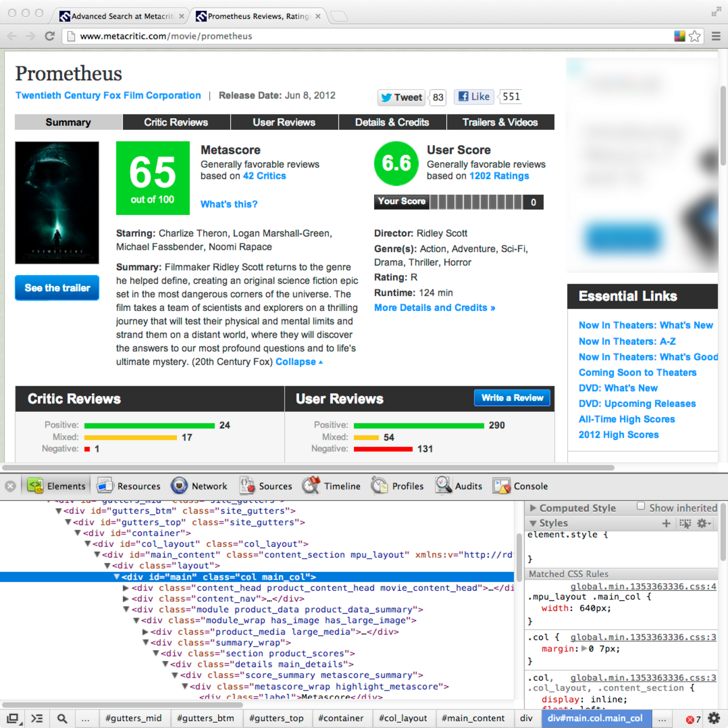The image size is (728, 728).
Task: Bookmark this page with star icon
Action: tap(694, 36)
